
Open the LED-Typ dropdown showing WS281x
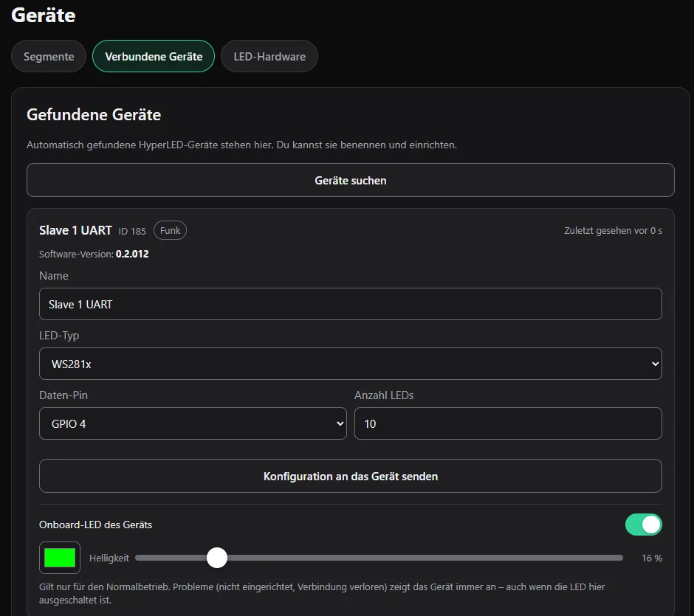(351, 364)
